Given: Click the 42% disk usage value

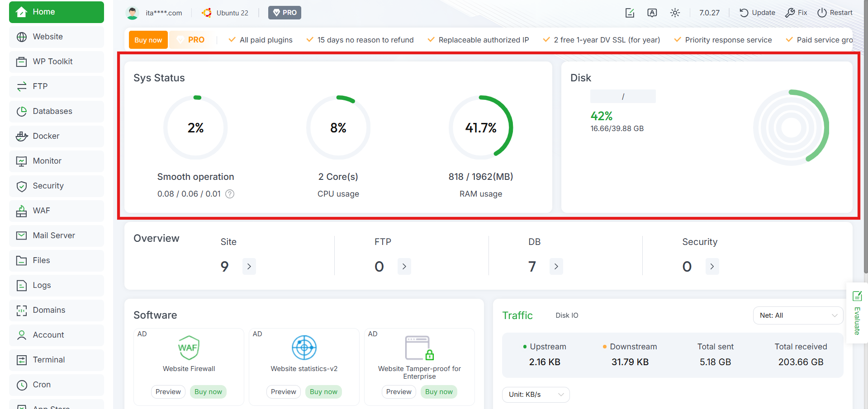Looking at the screenshot, I should click(602, 116).
